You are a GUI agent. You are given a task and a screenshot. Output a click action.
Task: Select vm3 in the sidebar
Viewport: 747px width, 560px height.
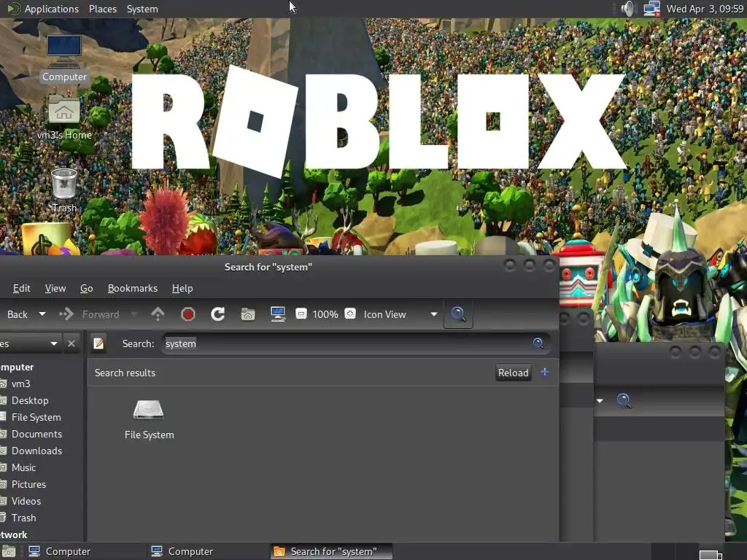(20, 384)
